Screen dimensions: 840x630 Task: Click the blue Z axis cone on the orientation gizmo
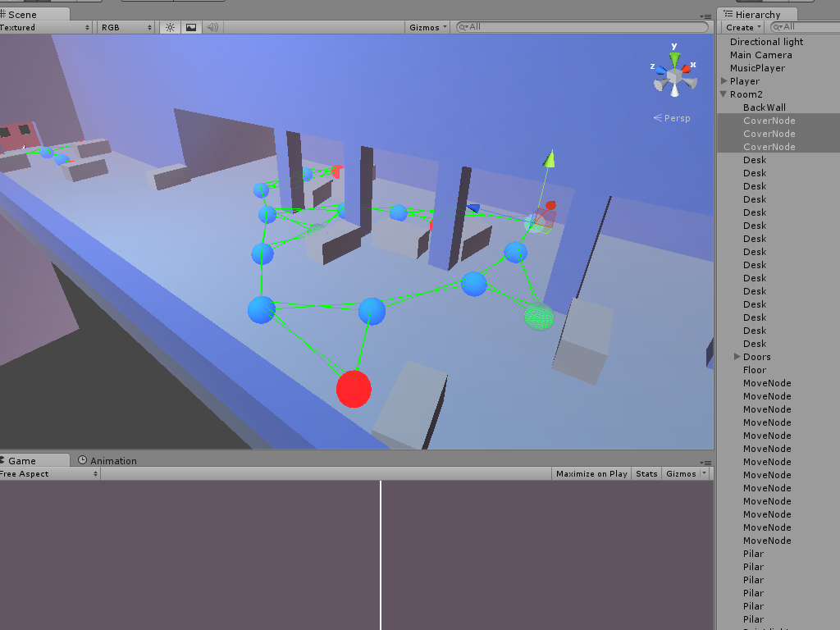pos(662,70)
